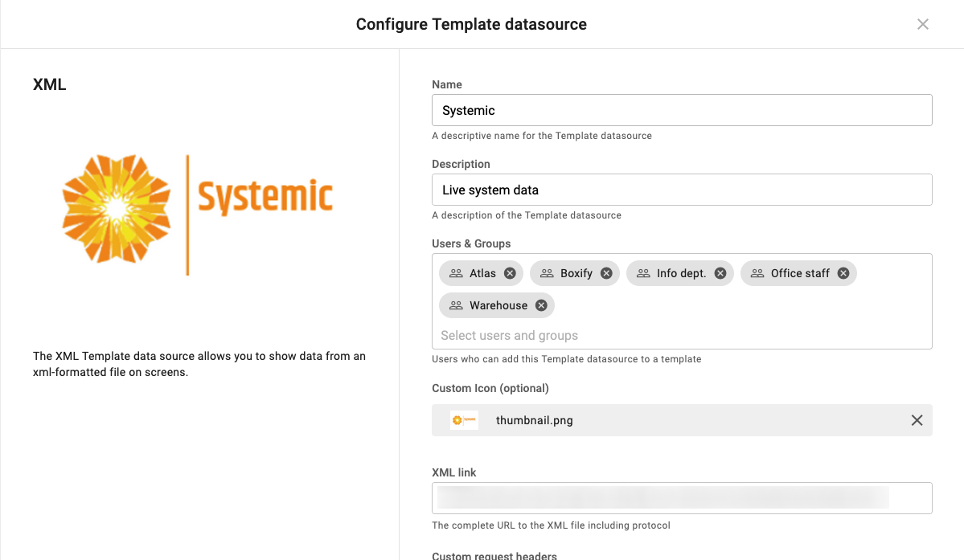Focus the 'Select users and groups' input
The image size is (964, 560).
coord(682,335)
